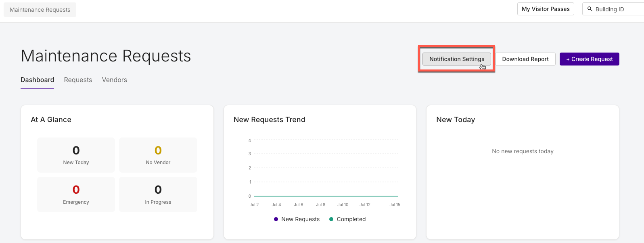
Task: Open the In Progress stat tile
Action: [158, 194]
